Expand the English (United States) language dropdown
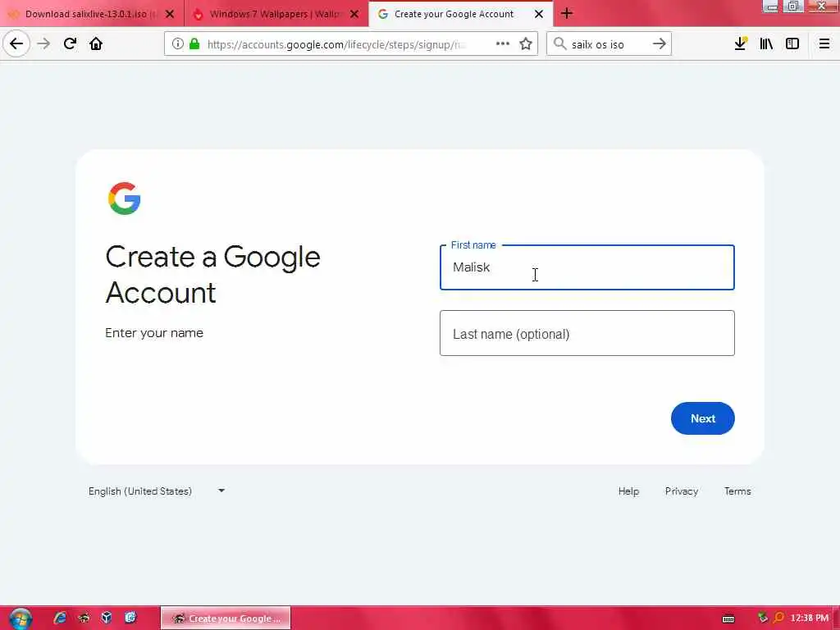 click(157, 491)
